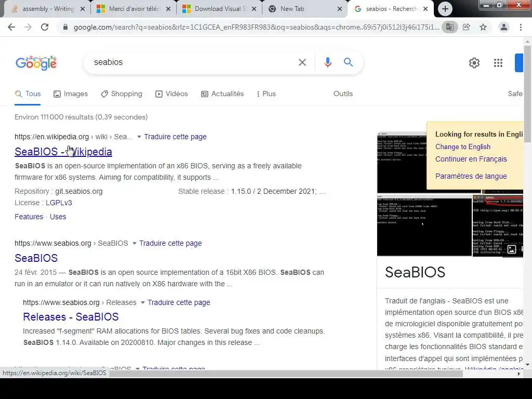Click the Google logo
Viewport: 532px width, 399px height.
[36, 63]
